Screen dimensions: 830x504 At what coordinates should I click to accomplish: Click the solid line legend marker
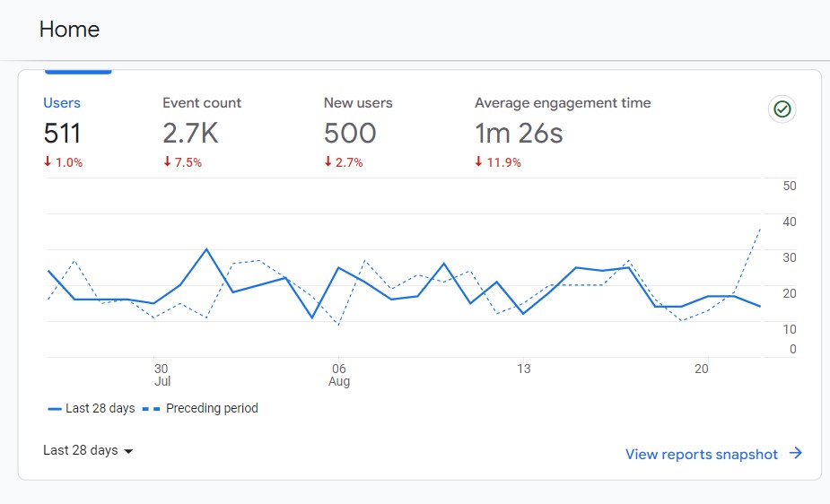pos(55,409)
